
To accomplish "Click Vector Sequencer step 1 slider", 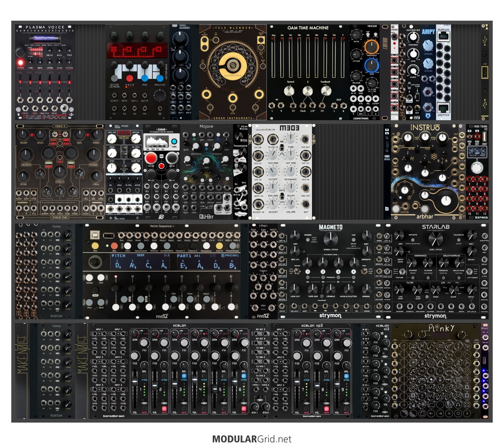I will 116,287.
